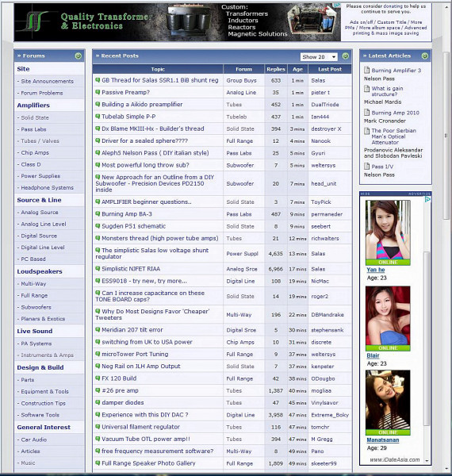This screenshot has height=476, width=452.
Task: Open GB Thread for Salas SSR1.1 BiB shunt reg
Action: pyautogui.click(x=160, y=80)
